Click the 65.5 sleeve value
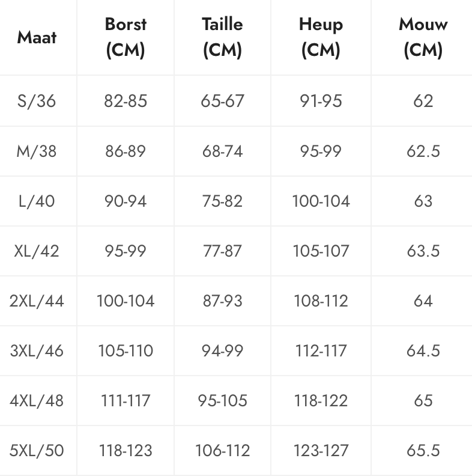Screen dimensions: 472x476 (423, 450)
